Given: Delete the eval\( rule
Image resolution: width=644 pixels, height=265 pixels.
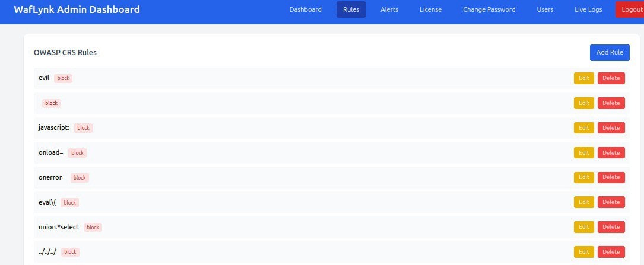Looking at the screenshot, I should (x=611, y=202).
